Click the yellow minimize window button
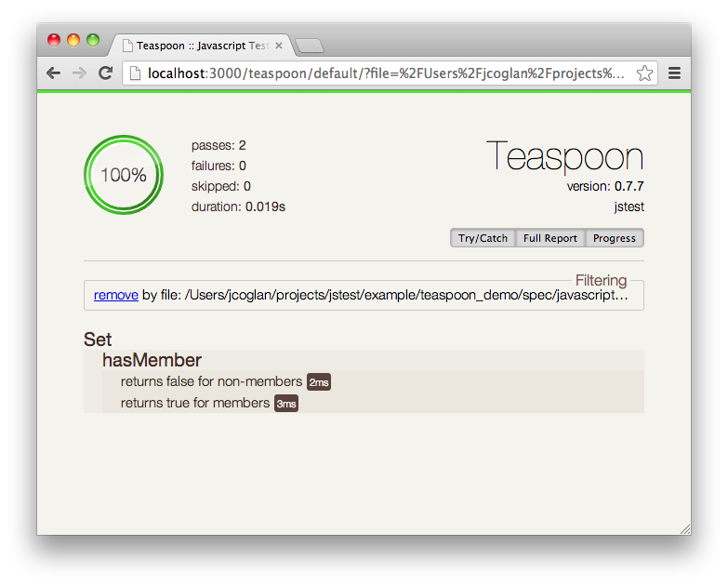Screen dimensions: 728x586 pos(73,40)
